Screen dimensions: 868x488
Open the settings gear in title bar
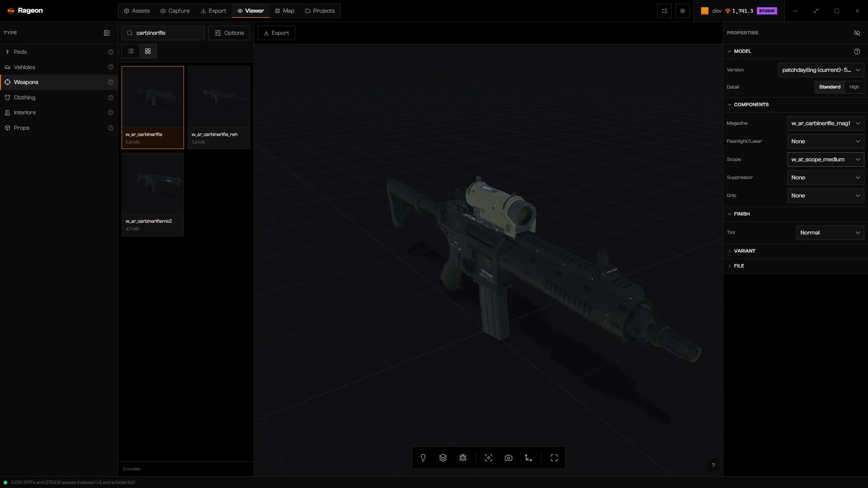pos(683,11)
